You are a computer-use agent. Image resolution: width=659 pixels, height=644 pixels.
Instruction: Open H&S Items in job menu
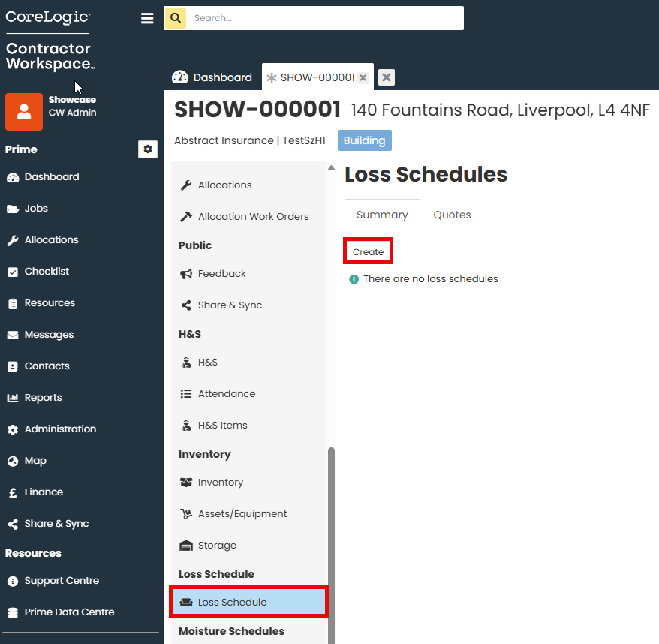[x=248, y=426]
